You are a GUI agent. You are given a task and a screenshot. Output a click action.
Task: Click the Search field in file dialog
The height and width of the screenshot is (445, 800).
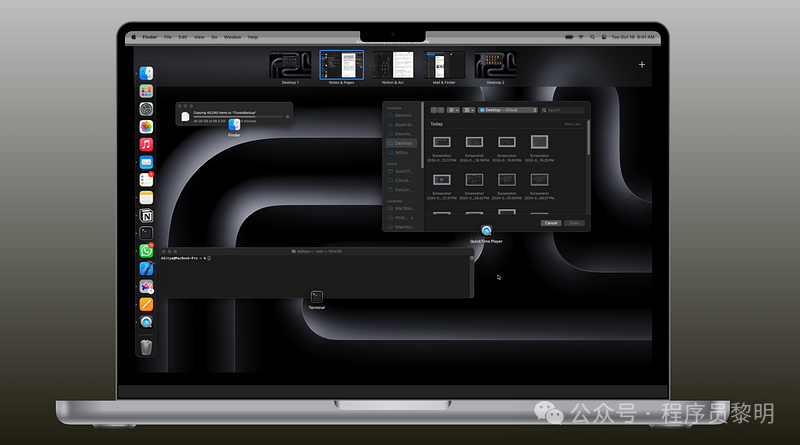pyautogui.click(x=563, y=110)
